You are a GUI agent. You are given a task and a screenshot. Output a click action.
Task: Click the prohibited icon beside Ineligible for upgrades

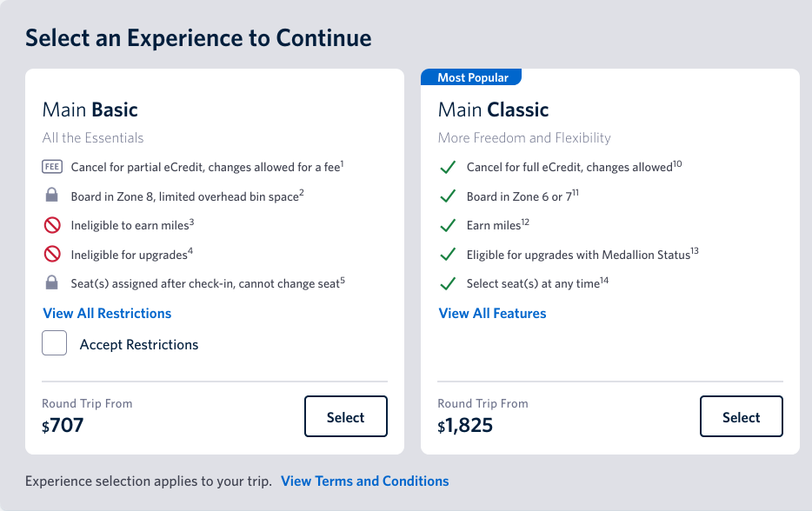pyautogui.click(x=52, y=255)
